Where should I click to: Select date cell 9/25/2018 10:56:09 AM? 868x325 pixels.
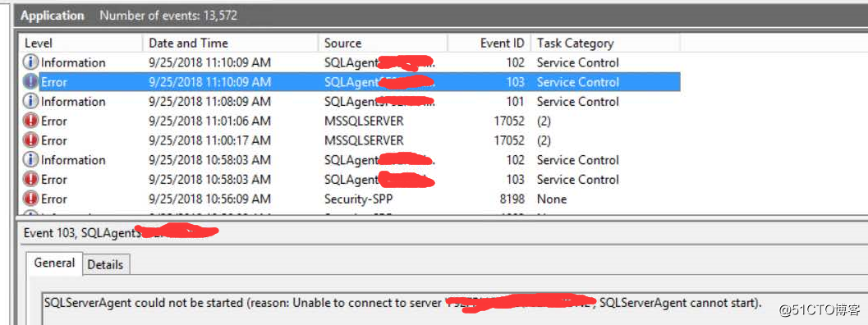point(209,199)
